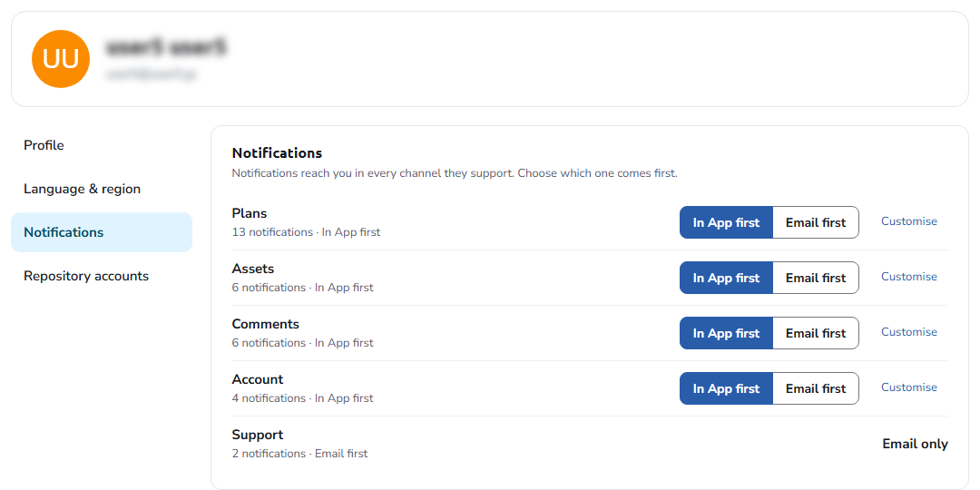Set Plans to Email first

(x=816, y=222)
